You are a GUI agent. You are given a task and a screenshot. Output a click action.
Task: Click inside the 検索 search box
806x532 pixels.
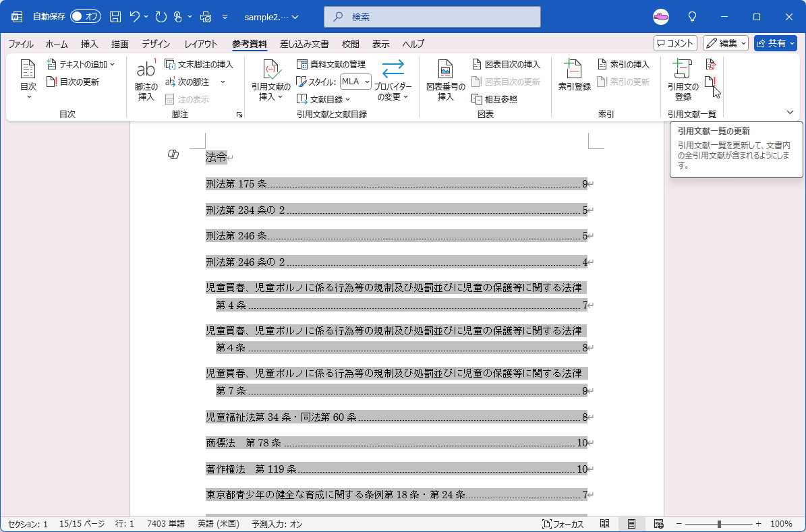click(x=432, y=16)
